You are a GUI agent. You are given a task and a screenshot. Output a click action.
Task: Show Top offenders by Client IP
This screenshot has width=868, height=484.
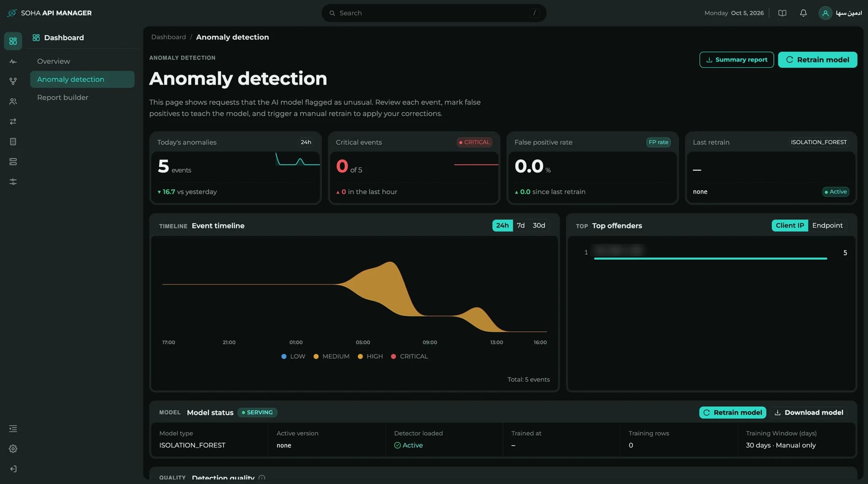[x=790, y=225]
